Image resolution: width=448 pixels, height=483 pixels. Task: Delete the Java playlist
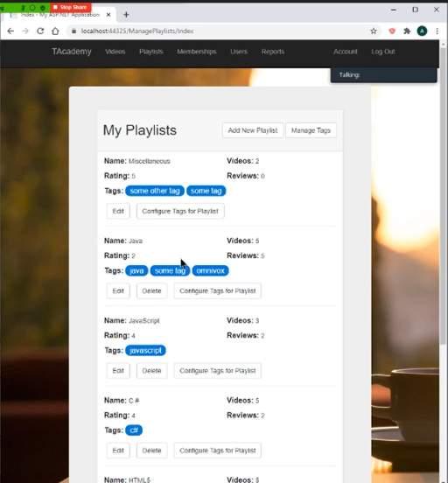151,291
